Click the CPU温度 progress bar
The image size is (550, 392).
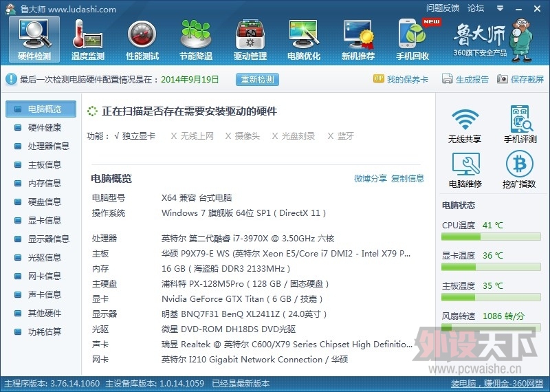click(x=491, y=237)
